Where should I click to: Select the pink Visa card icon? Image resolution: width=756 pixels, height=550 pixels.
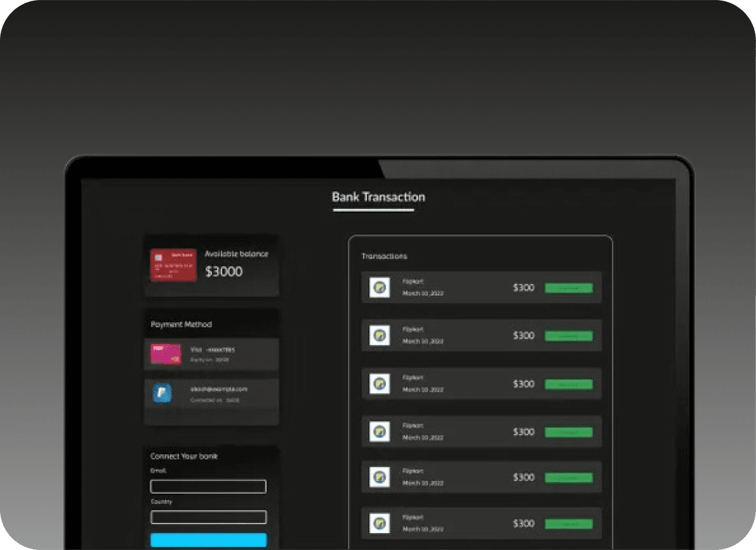166,353
